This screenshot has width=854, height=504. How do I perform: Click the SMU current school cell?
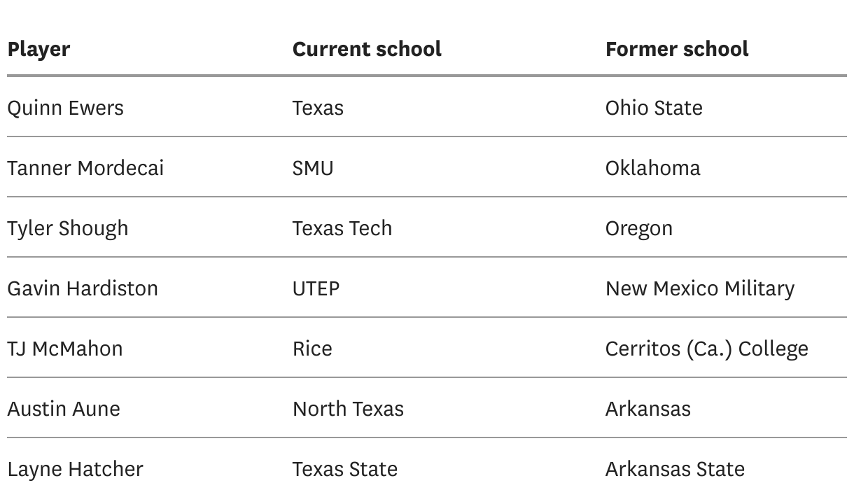pos(313,168)
